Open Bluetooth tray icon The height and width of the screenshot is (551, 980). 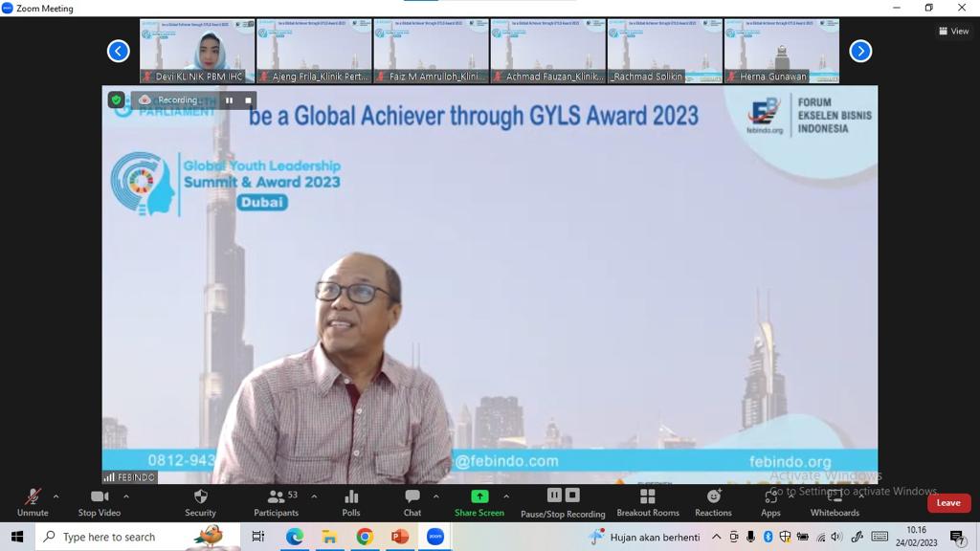pos(768,537)
